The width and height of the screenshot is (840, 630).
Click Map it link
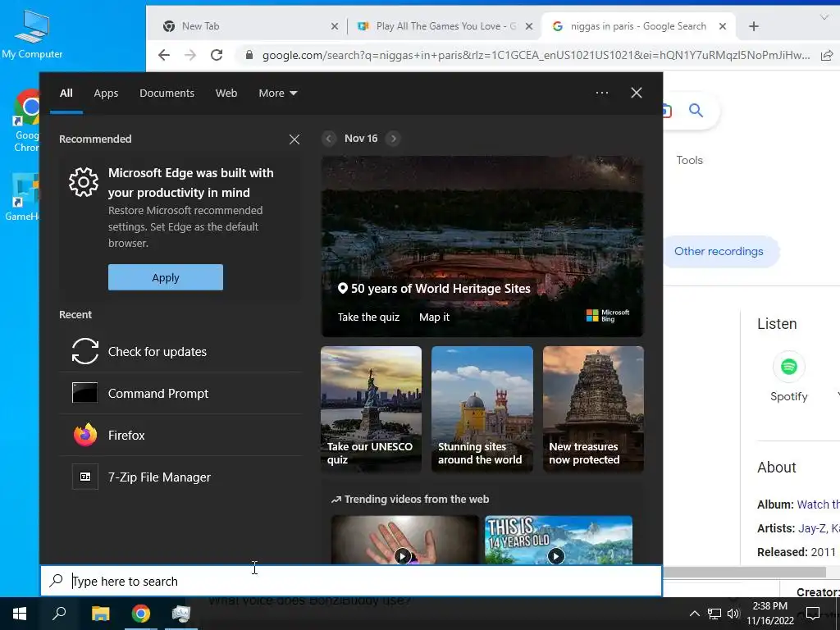[435, 317]
